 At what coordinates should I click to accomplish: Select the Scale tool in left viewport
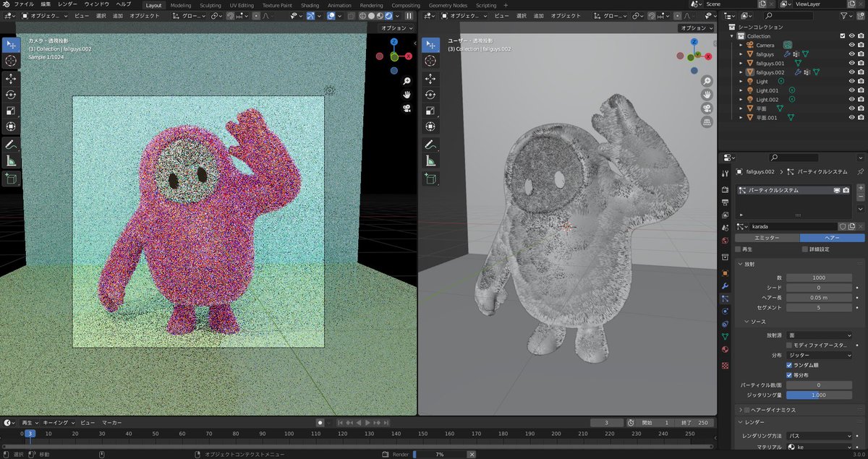click(11, 111)
